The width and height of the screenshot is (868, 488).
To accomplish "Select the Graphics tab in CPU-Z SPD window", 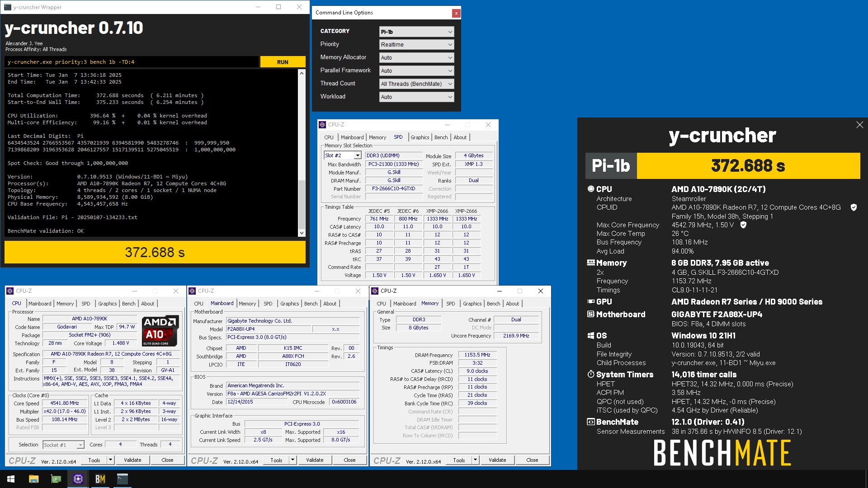I will coord(420,137).
